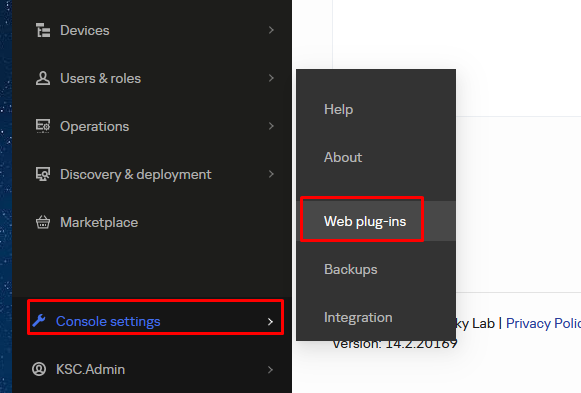This screenshot has height=393, width=581.
Task: Choose Web plug-ins menu entry
Action: click(x=365, y=222)
